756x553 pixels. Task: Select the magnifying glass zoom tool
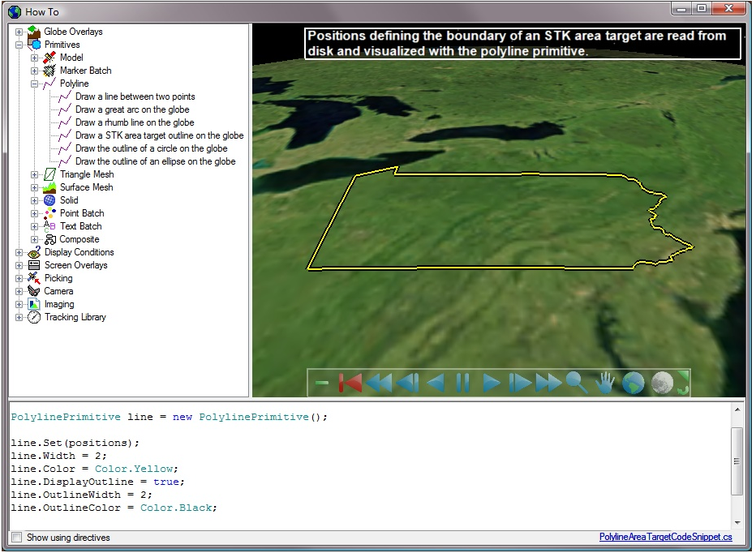pos(577,383)
